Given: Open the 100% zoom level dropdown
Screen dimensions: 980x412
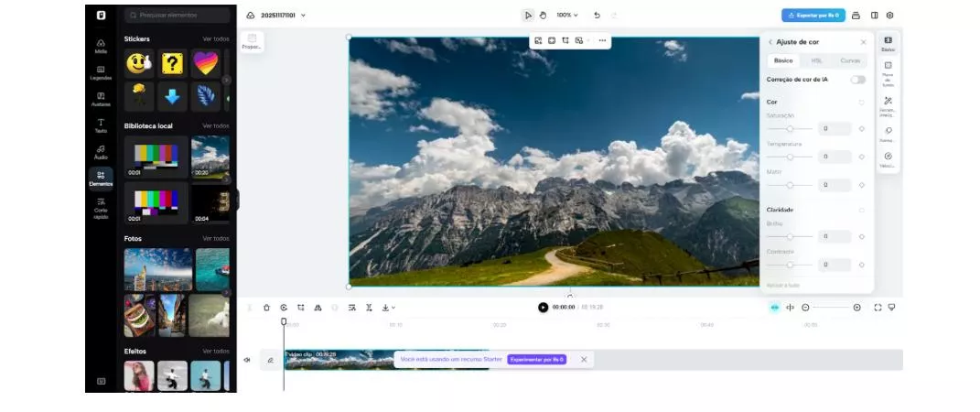Looking at the screenshot, I should pyautogui.click(x=567, y=16).
